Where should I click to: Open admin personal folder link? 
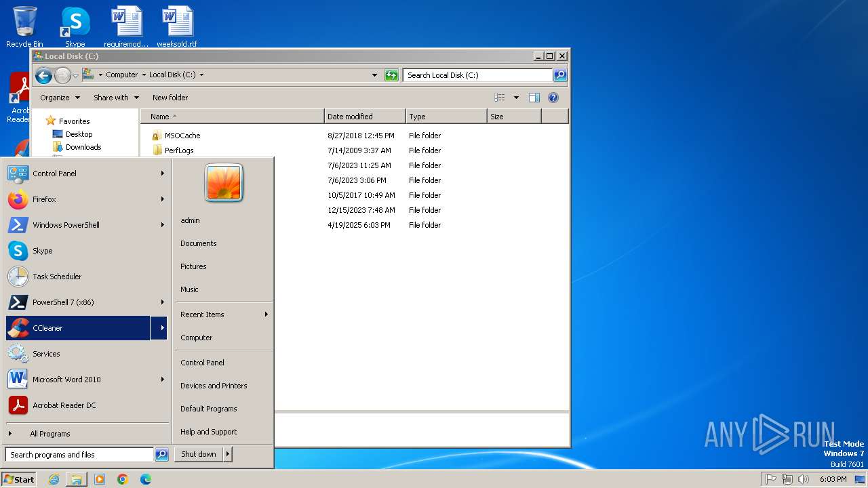pyautogui.click(x=190, y=220)
